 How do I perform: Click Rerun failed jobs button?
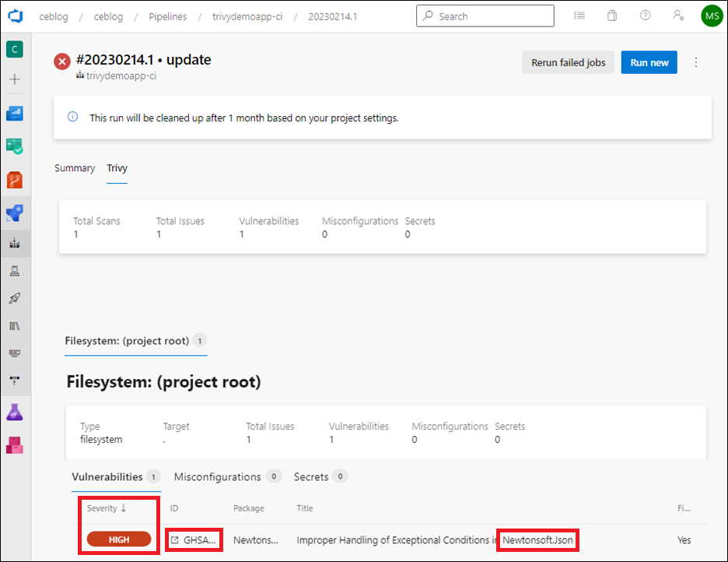click(568, 62)
